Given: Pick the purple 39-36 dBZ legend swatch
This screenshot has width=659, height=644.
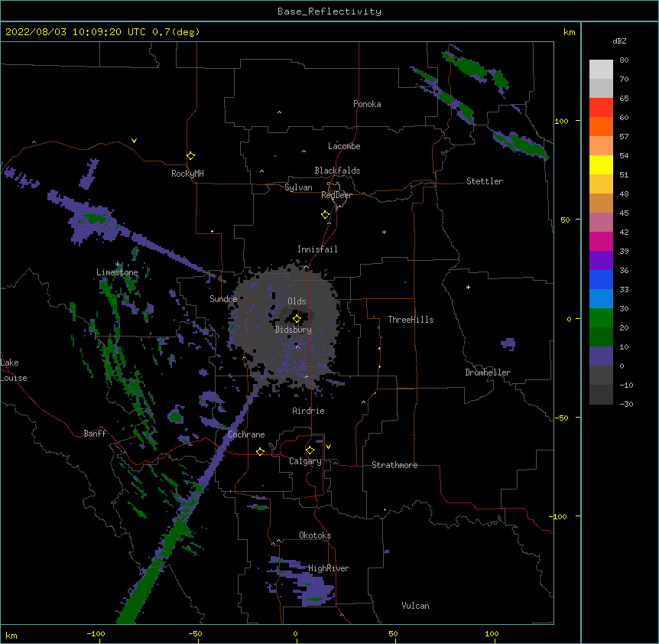Looking at the screenshot, I should click(x=601, y=261).
